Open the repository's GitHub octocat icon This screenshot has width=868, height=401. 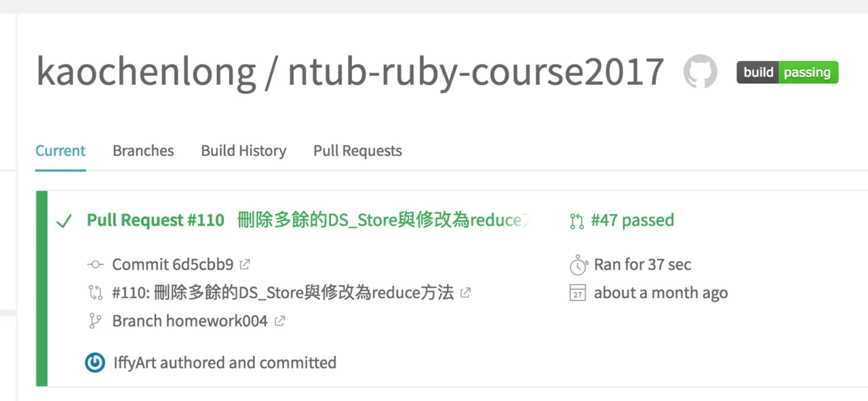(x=700, y=72)
